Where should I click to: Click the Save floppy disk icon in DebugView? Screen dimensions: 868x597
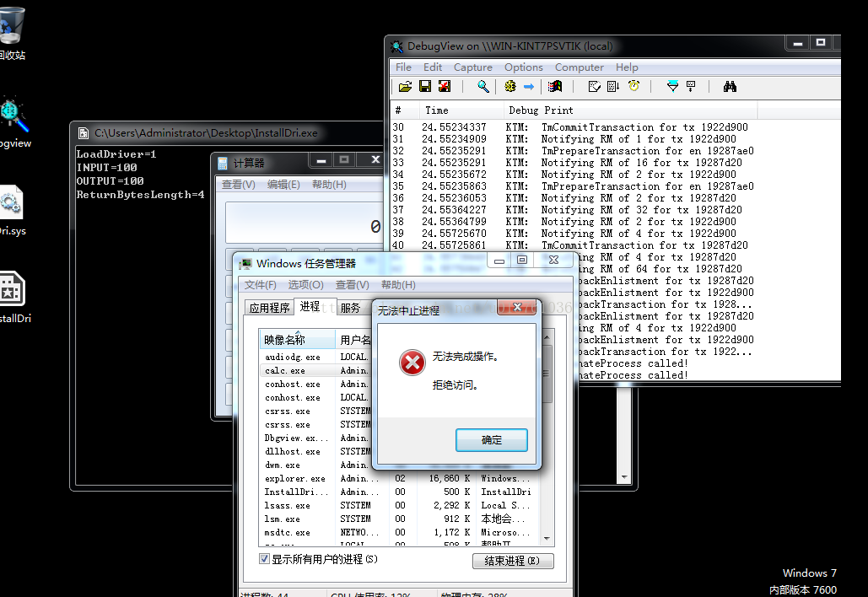(425, 86)
